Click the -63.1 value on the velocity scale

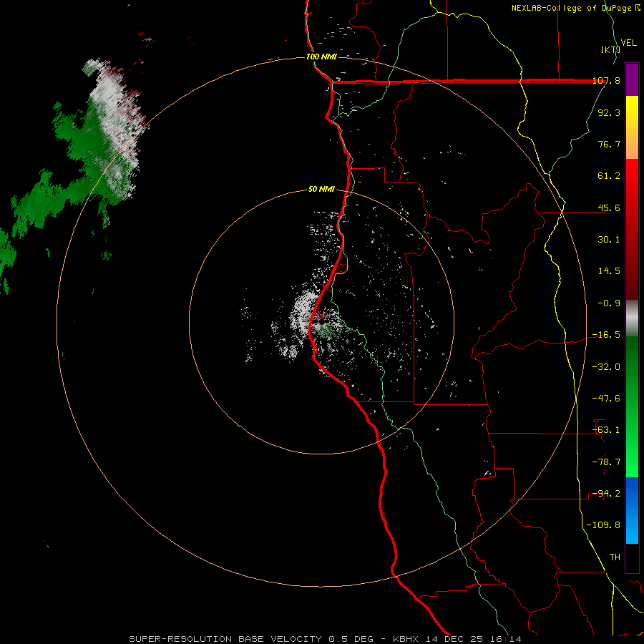(x=607, y=430)
